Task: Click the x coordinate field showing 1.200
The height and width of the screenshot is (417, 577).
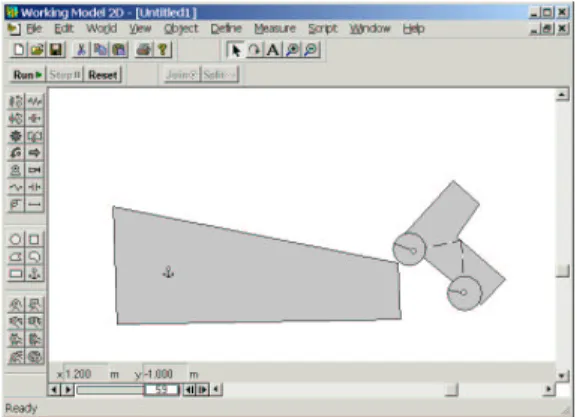Action: [85, 374]
